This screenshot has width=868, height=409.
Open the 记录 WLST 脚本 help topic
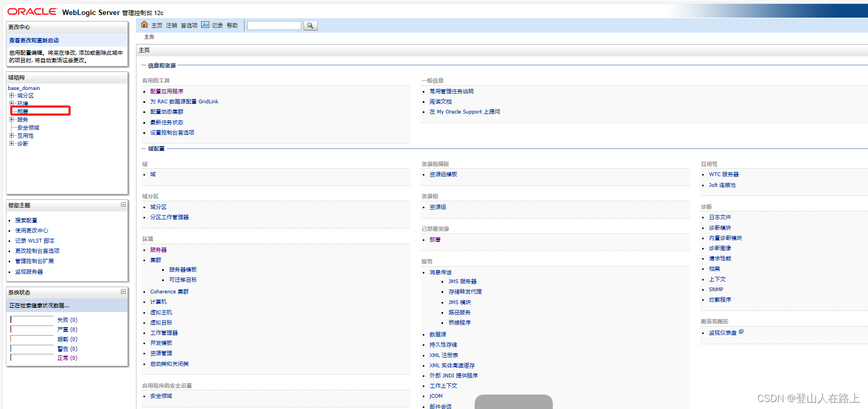pyautogui.click(x=35, y=240)
